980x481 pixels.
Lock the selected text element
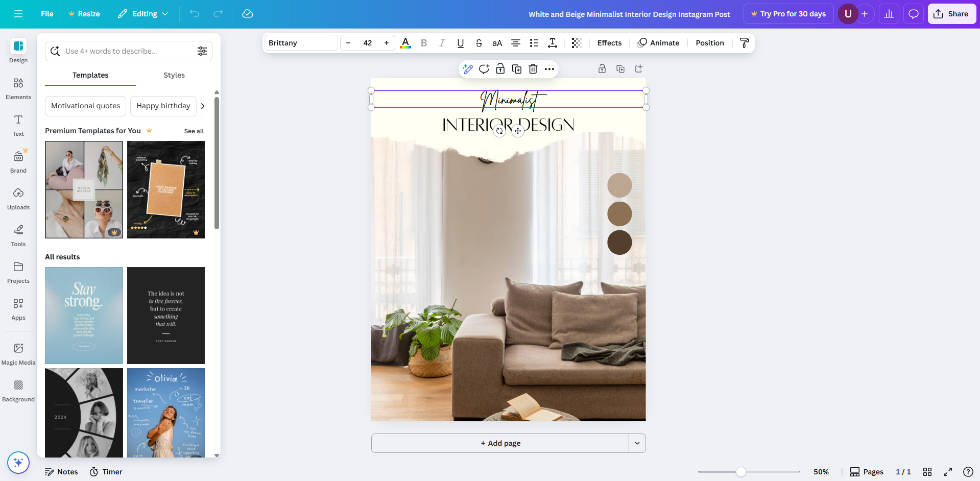[x=500, y=69]
